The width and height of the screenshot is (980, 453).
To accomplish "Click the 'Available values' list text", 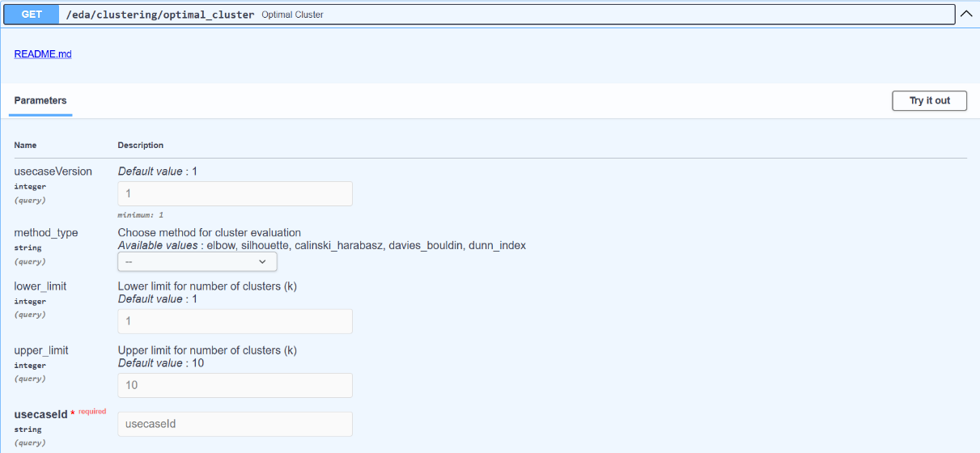I will click(x=322, y=245).
